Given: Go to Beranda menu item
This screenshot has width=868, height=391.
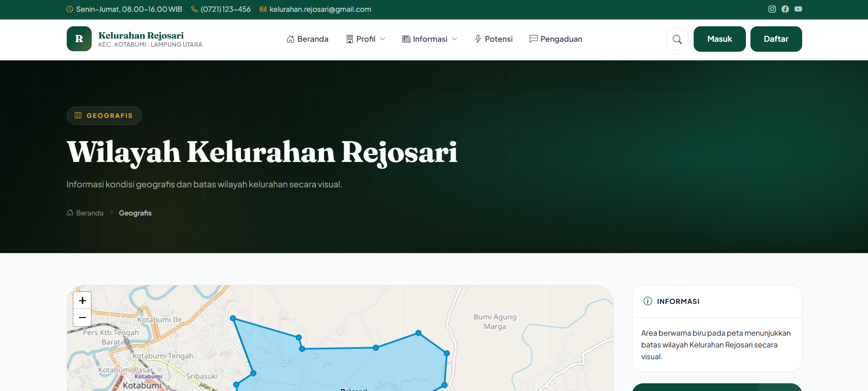Looking at the screenshot, I should coord(307,39).
